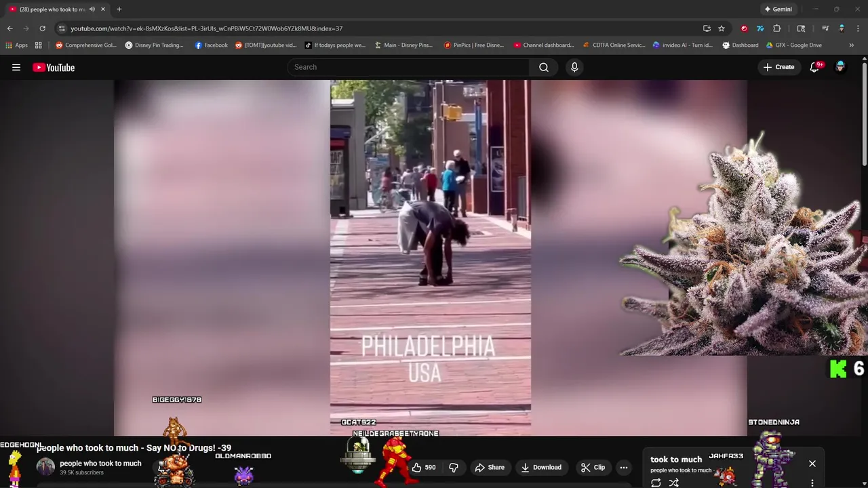The image size is (868, 488).
Task: Open the If todays people we... bookmark
Action: pos(336,45)
